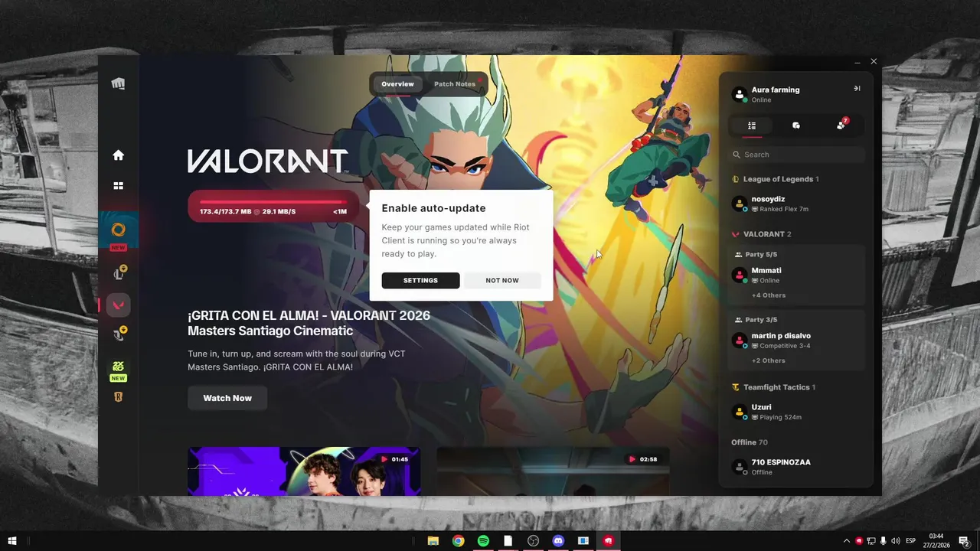The image size is (980, 551).
Task: Select friend nosoydiz
Action: (x=796, y=204)
